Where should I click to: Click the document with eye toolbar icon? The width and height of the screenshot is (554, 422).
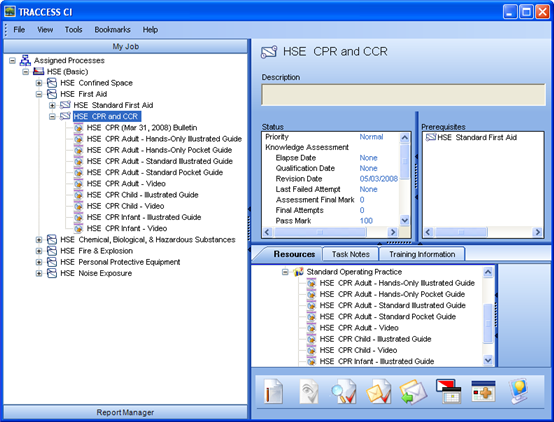point(309,391)
